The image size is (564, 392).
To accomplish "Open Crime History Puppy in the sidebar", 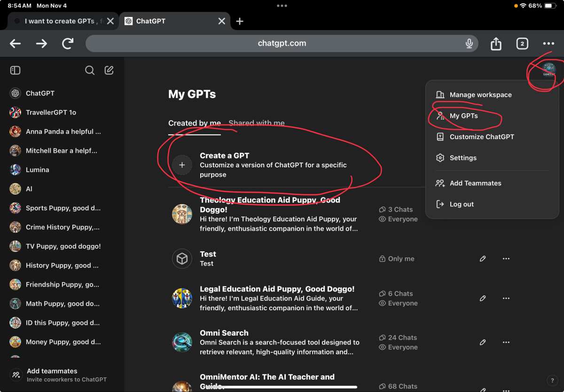I will click(63, 227).
